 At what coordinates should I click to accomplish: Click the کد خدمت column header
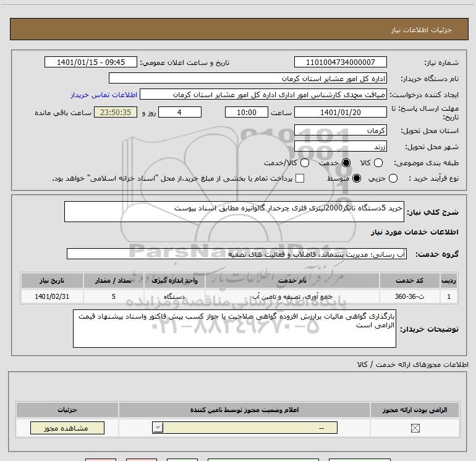(409, 280)
